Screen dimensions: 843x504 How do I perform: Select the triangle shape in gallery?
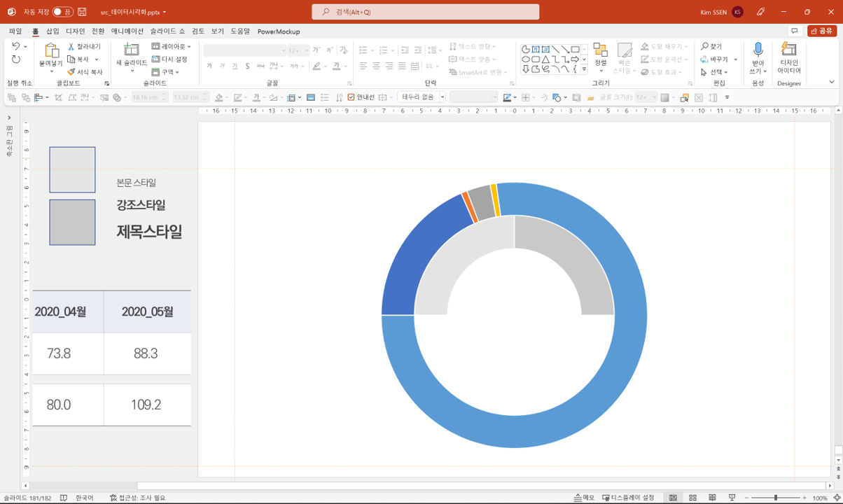pos(545,59)
